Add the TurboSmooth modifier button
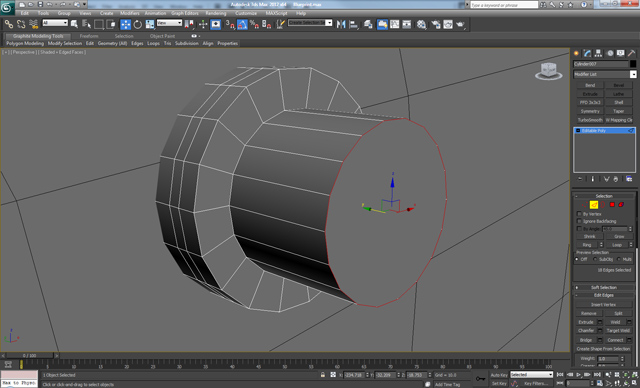 coord(590,120)
